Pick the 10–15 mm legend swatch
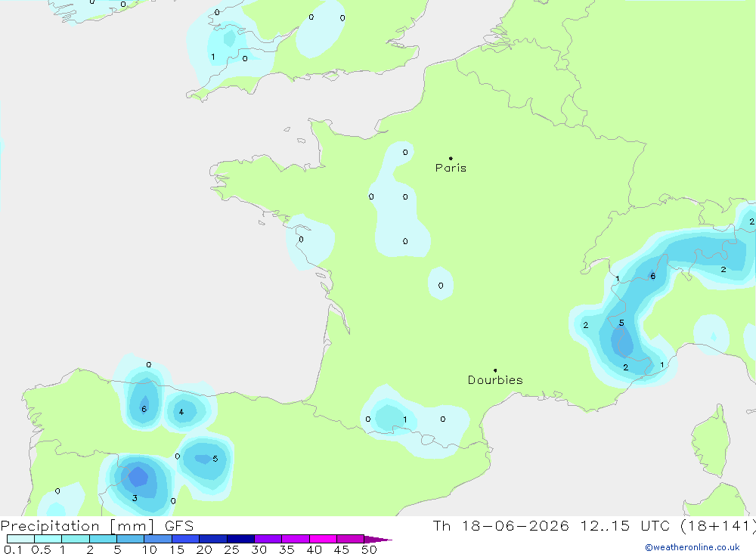756x554 pixels. click(158, 539)
